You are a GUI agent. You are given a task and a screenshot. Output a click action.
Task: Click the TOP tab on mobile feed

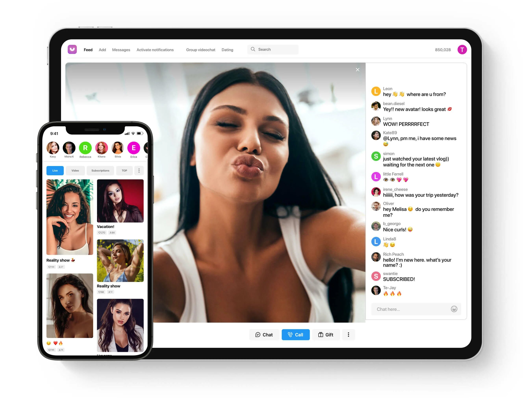[125, 170]
